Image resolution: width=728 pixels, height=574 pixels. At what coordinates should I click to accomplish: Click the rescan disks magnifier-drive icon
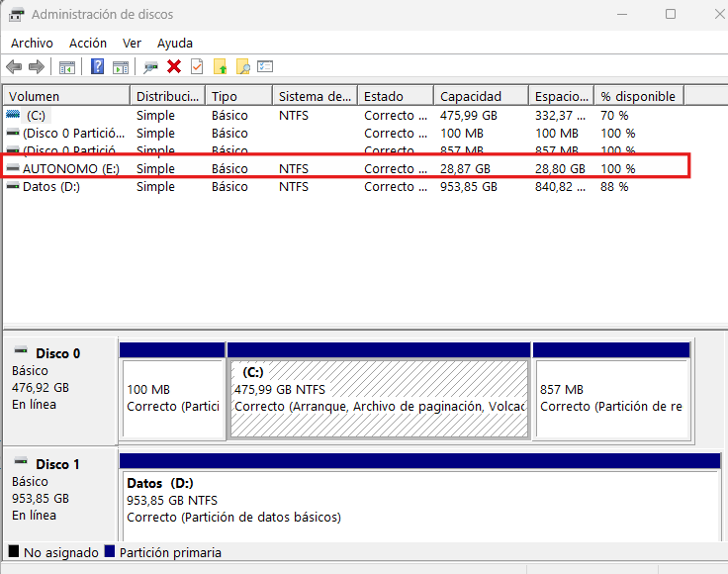click(x=150, y=67)
